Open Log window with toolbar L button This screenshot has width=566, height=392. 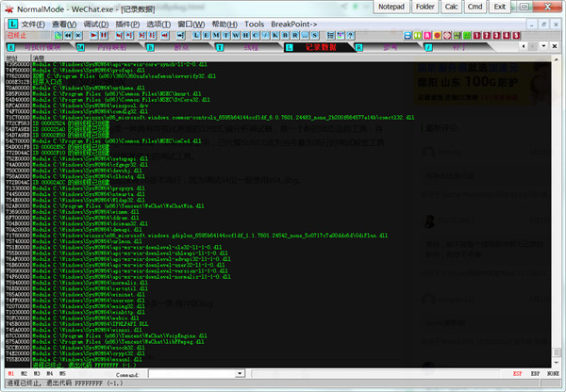tap(196, 36)
